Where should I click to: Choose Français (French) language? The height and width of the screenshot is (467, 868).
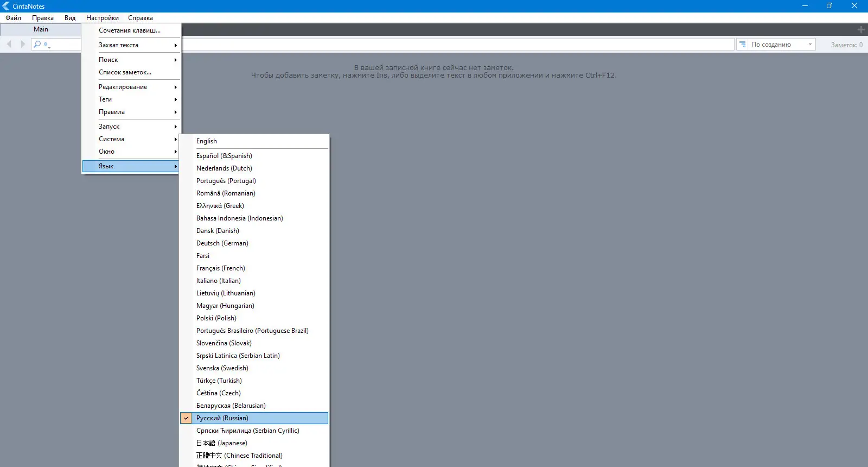coord(254,268)
